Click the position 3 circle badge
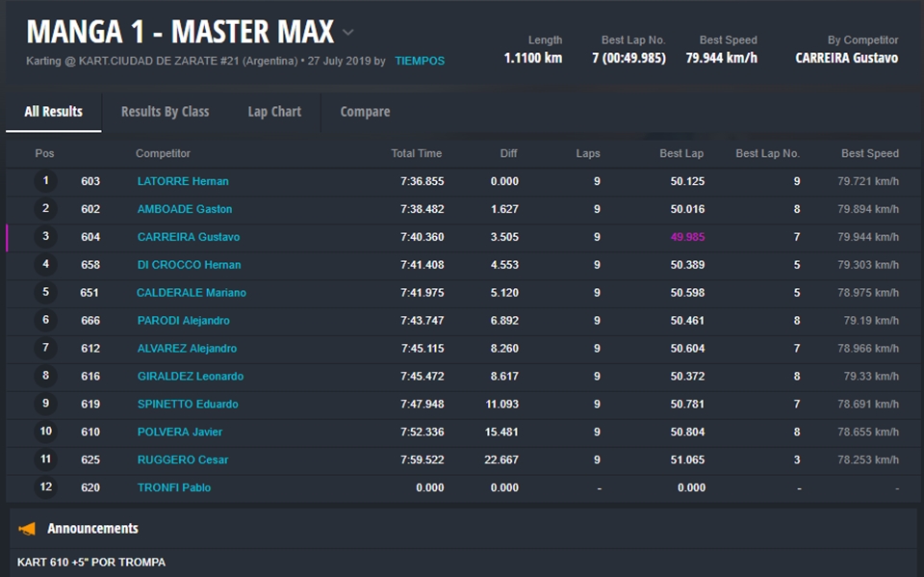Image resolution: width=924 pixels, height=577 pixels. (x=45, y=237)
